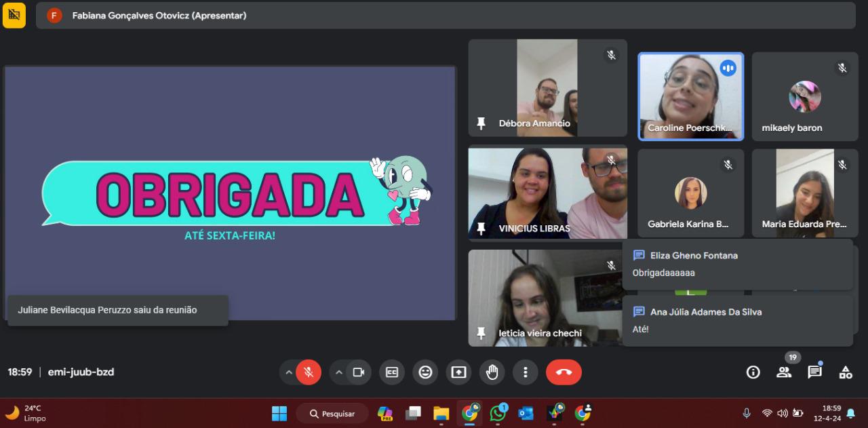The image size is (868, 428).
Task: Open the activities panel
Action: tap(846, 372)
